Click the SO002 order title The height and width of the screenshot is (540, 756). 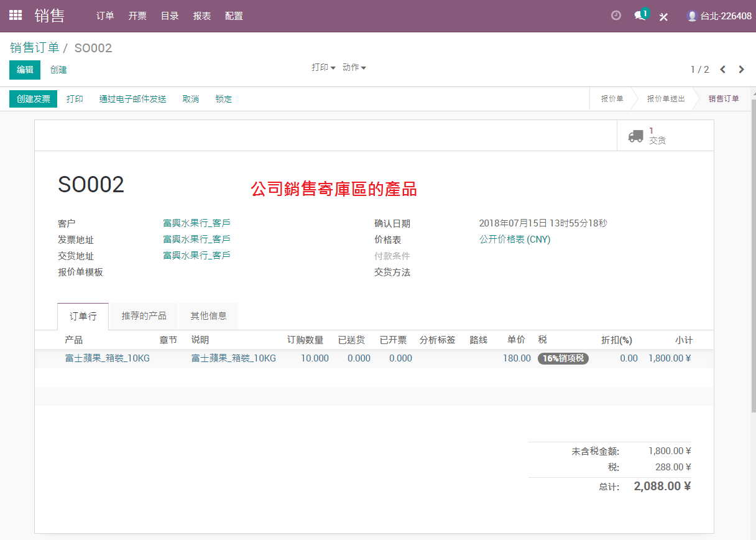pos(91,185)
